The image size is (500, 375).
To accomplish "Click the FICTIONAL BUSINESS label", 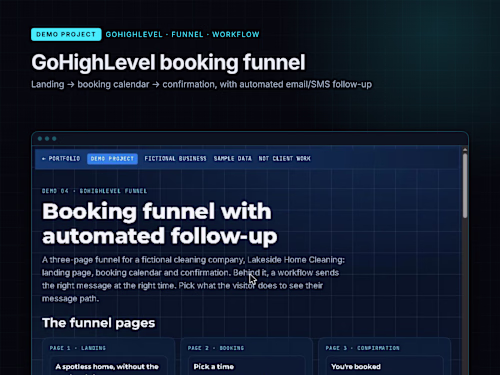I will (x=175, y=159).
